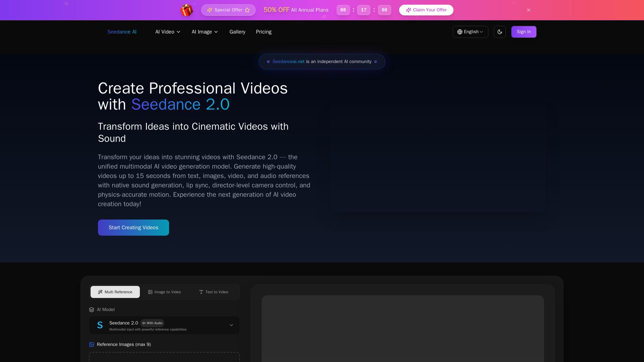
Task: Open the English language selector
Action: pos(471,32)
